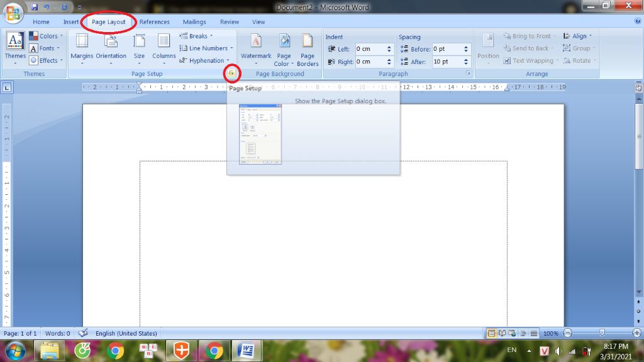Increase Indent Right with spinner
644x362 pixels.
coord(389,59)
